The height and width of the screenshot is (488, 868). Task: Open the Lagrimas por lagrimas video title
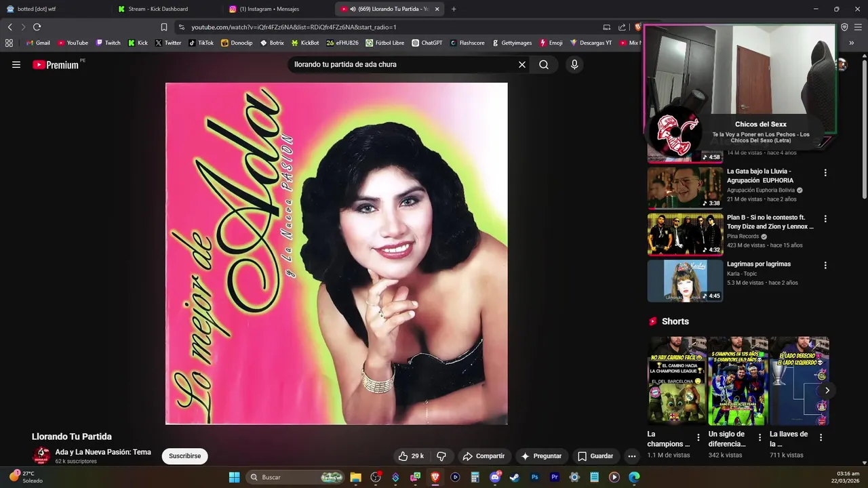click(759, 264)
